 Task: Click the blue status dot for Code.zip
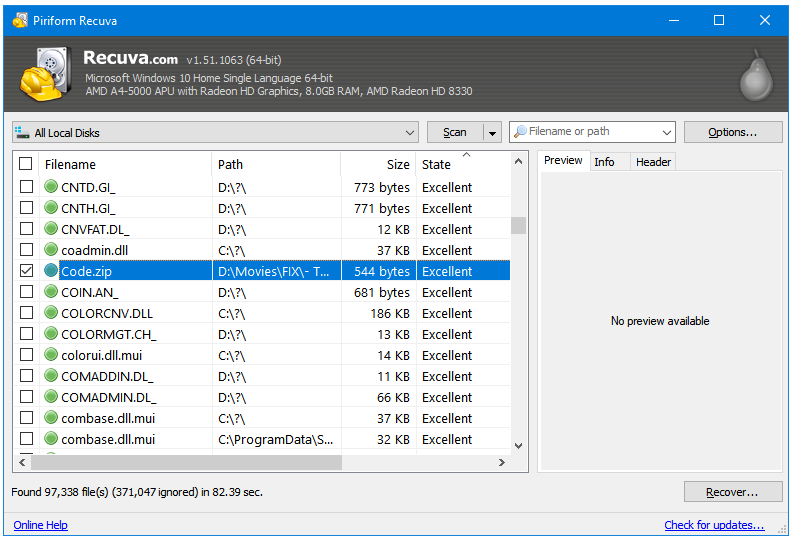click(51, 270)
